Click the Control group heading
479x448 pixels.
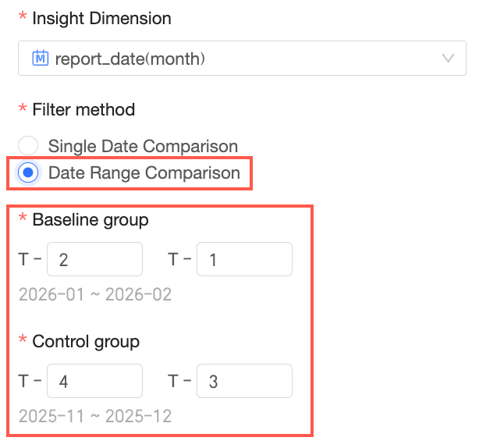86,342
